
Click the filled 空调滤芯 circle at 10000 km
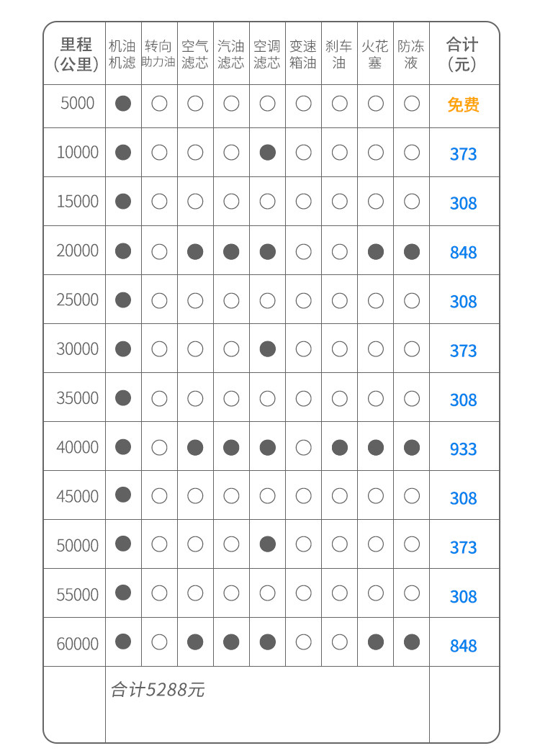click(x=267, y=153)
